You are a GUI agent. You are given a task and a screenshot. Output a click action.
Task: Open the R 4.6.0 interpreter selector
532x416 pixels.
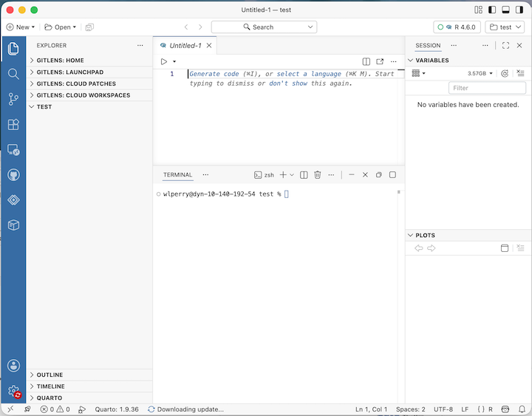[457, 27]
